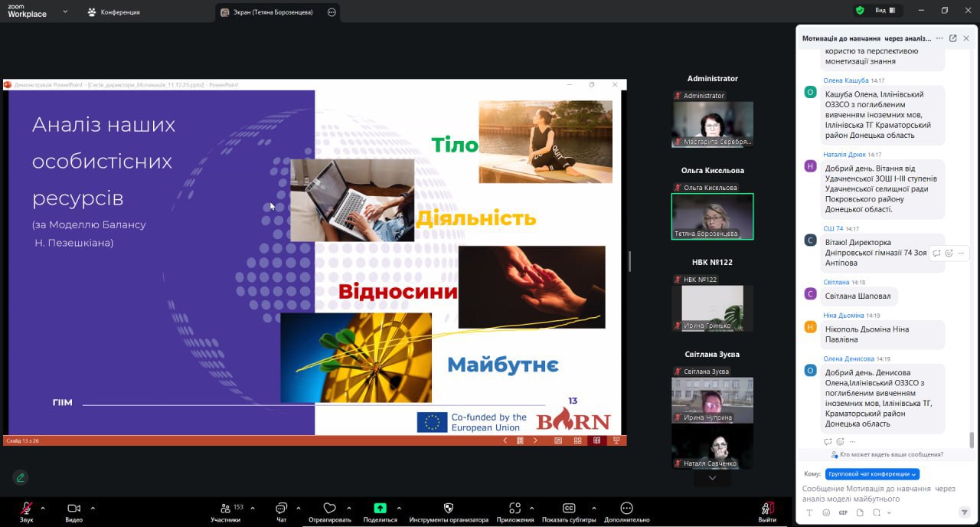Toggle Показать субтитры closed captions
980x527 pixels.
click(x=569, y=509)
